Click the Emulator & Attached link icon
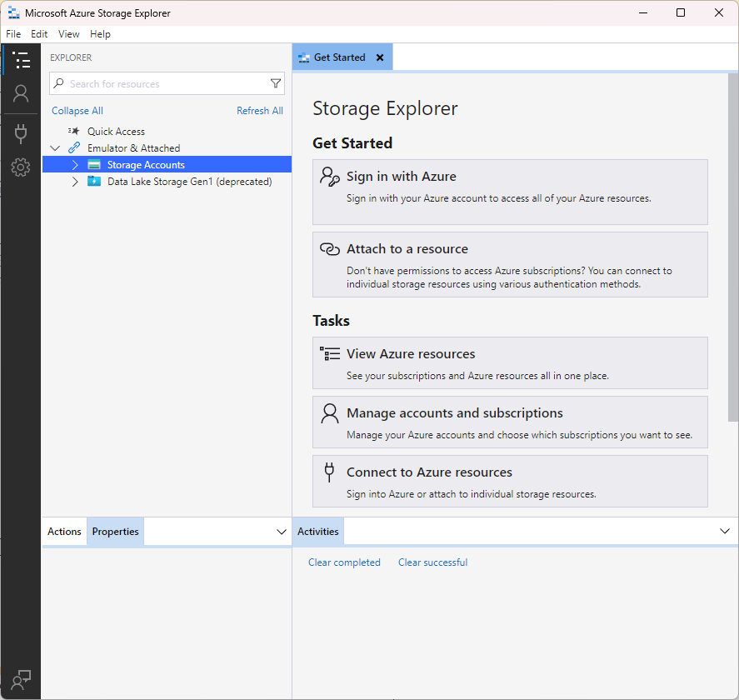 pyautogui.click(x=74, y=147)
